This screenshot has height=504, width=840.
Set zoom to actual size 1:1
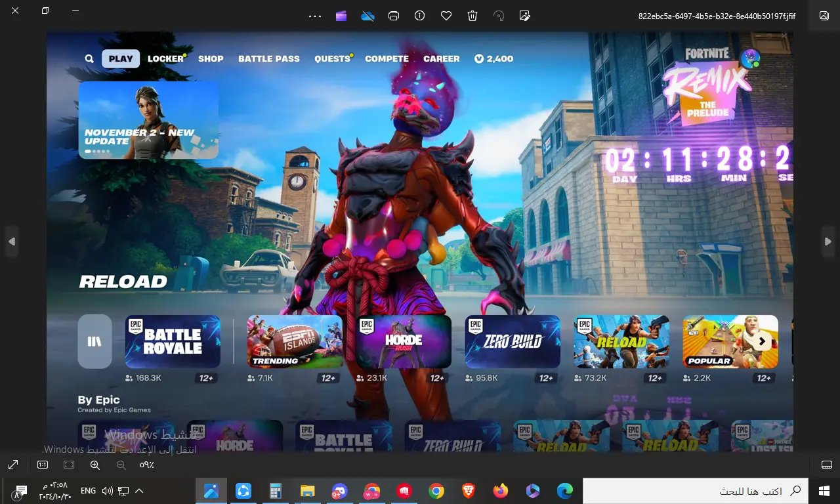tap(43, 465)
